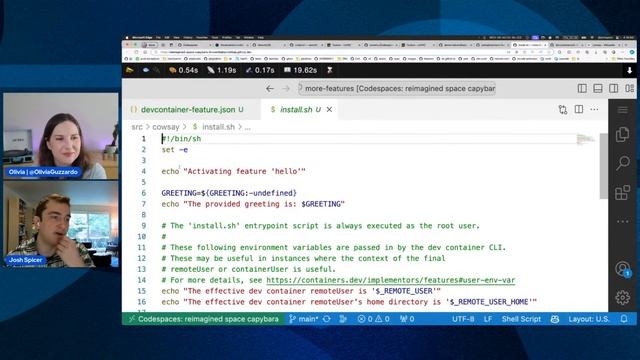Click the editor vertical scrollbar thumb
640x360 pixels.
(604, 166)
